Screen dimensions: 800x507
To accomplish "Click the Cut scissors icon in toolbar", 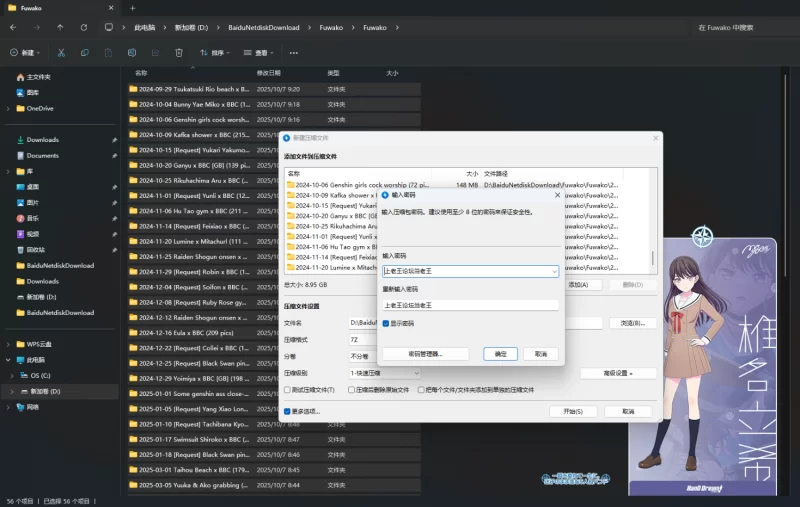I will pos(61,52).
